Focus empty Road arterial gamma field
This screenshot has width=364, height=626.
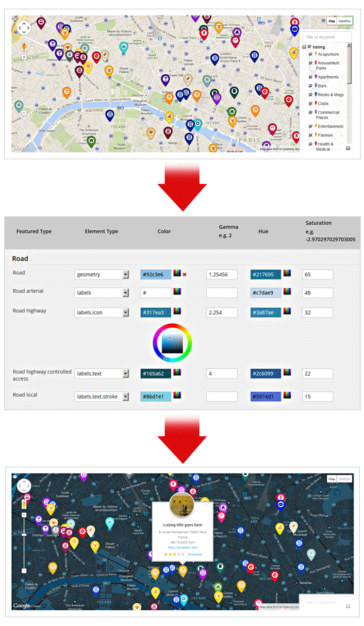point(222,293)
